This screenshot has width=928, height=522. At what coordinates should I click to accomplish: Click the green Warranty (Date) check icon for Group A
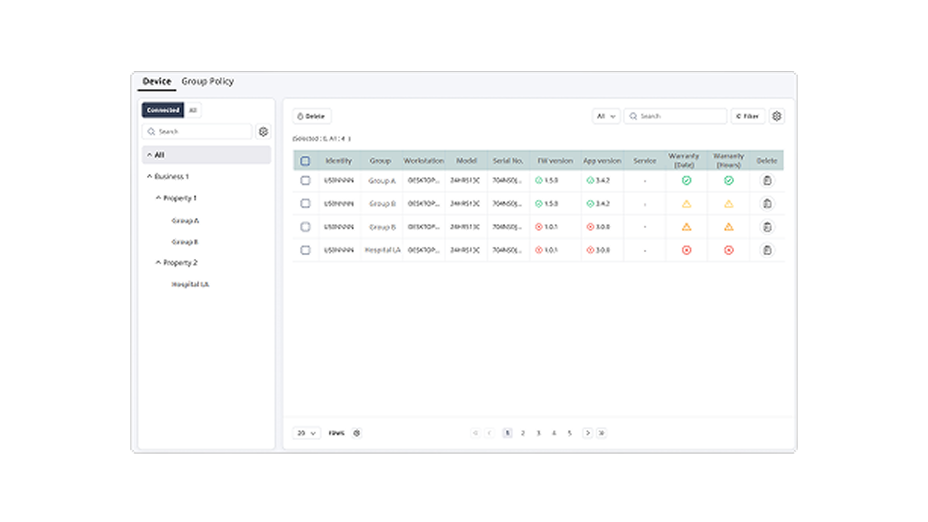pyautogui.click(x=687, y=181)
